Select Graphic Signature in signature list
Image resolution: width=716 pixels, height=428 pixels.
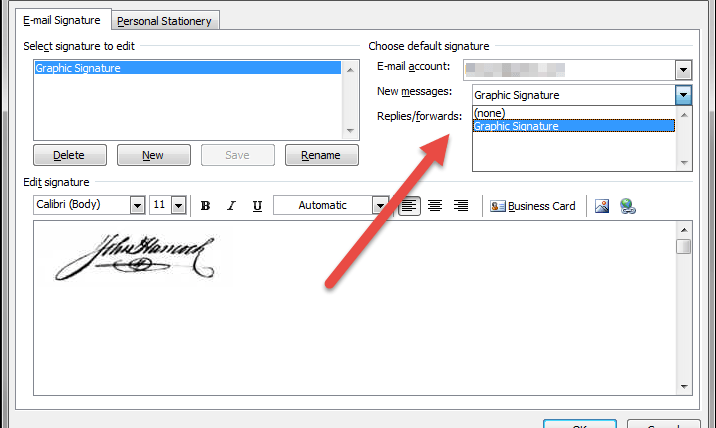click(x=188, y=68)
